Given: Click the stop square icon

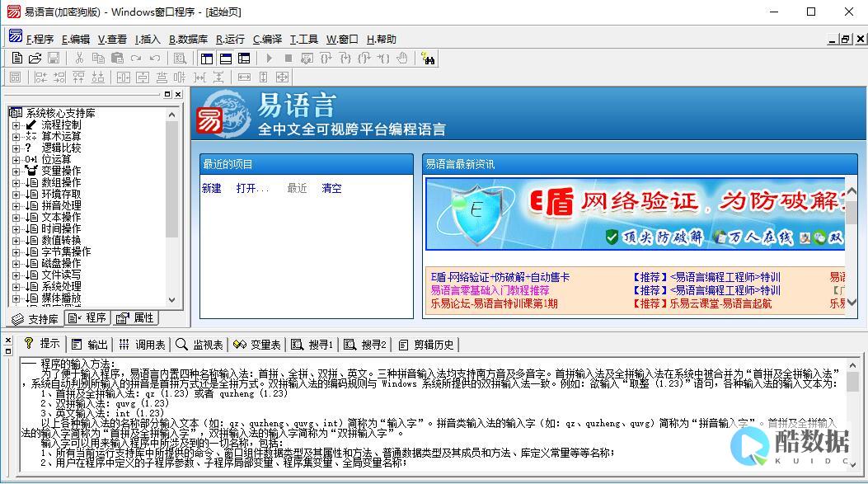Looking at the screenshot, I should click(288, 58).
